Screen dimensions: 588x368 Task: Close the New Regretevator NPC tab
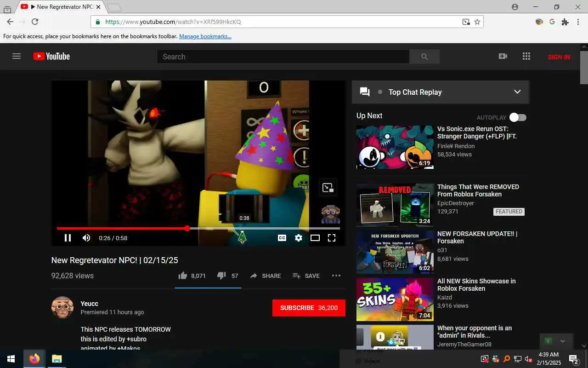pos(98,7)
